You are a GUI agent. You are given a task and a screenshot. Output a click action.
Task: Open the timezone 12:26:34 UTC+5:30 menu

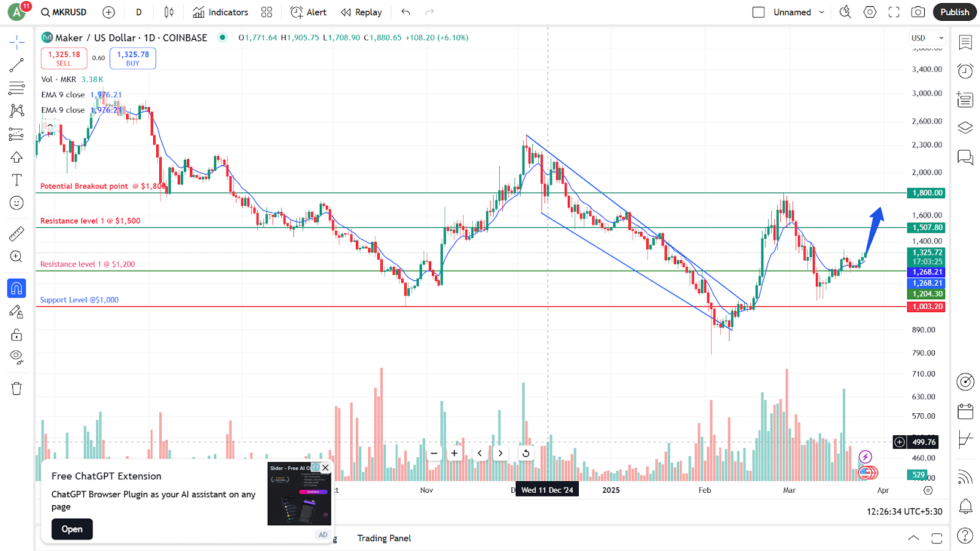pos(905,511)
